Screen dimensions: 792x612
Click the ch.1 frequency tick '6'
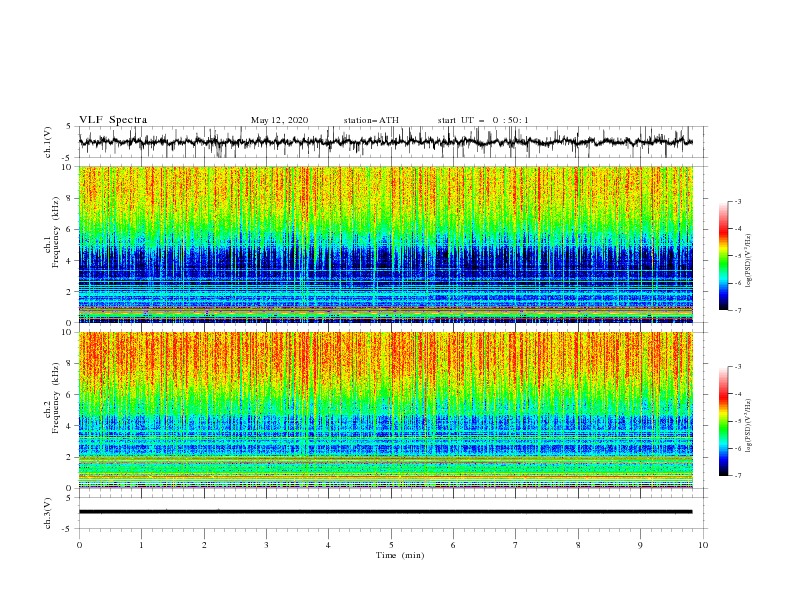click(x=69, y=229)
